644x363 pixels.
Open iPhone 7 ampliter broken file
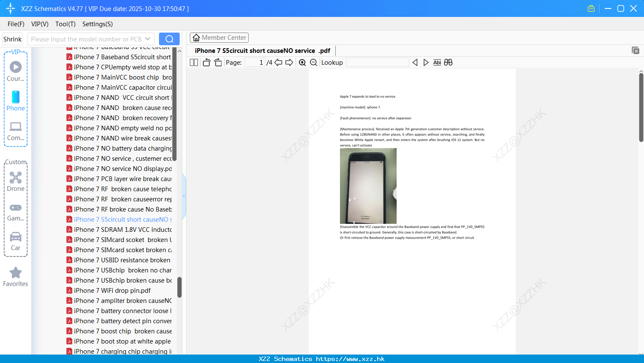(119, 301)
